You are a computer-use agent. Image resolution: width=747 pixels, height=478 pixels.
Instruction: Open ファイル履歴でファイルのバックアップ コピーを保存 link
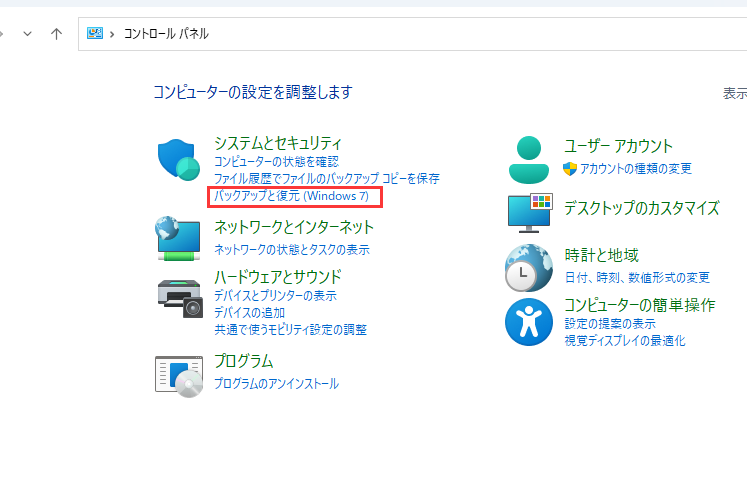326,179
